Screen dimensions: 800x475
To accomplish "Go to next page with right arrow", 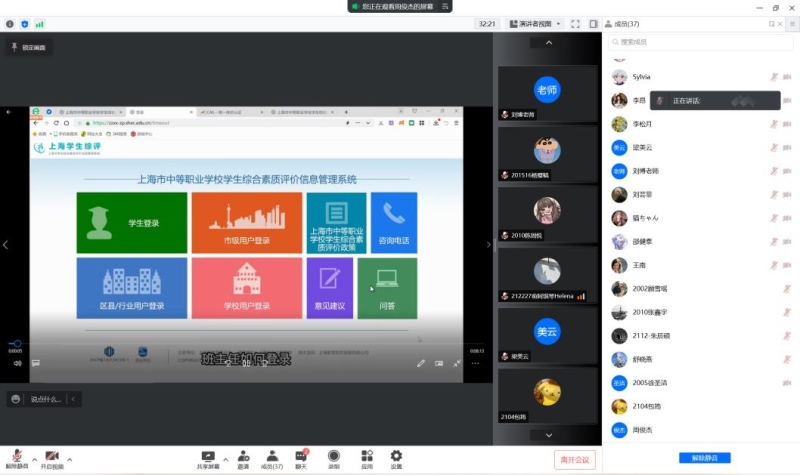I will [x=488, y=245].
